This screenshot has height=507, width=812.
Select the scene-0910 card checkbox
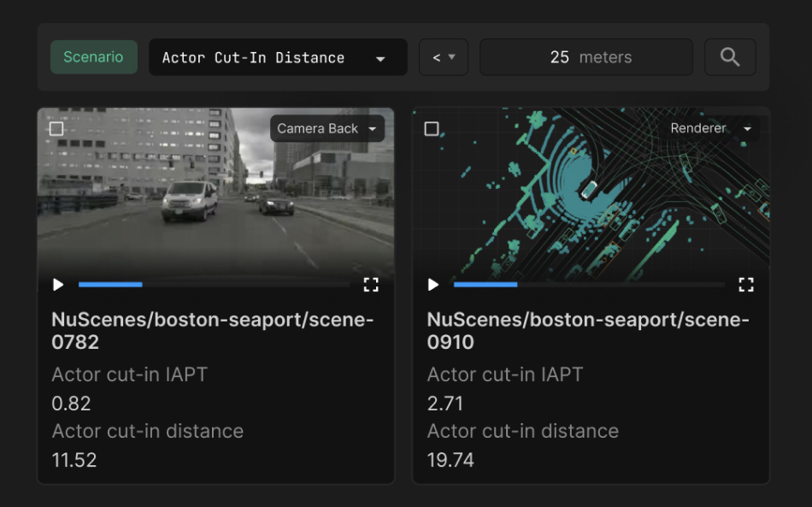point(432,129)
